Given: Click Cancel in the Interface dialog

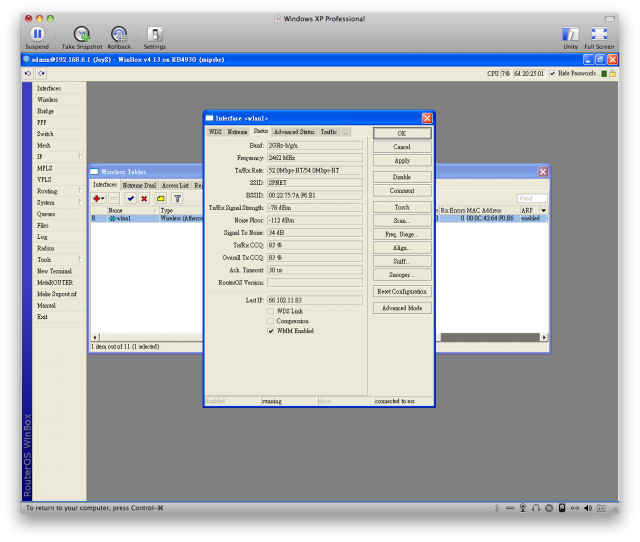Looking at the screenshot, I should pyautogui.click(x=402, y=147).
